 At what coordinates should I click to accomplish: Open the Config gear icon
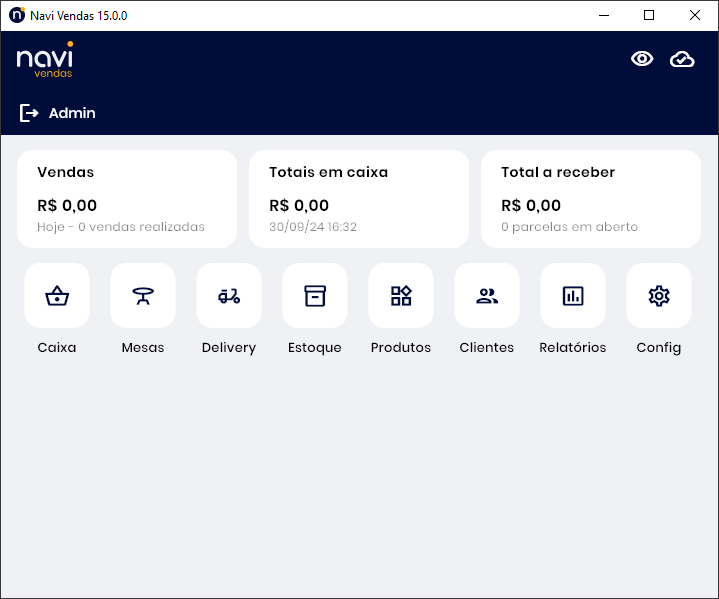pos(659,296)
